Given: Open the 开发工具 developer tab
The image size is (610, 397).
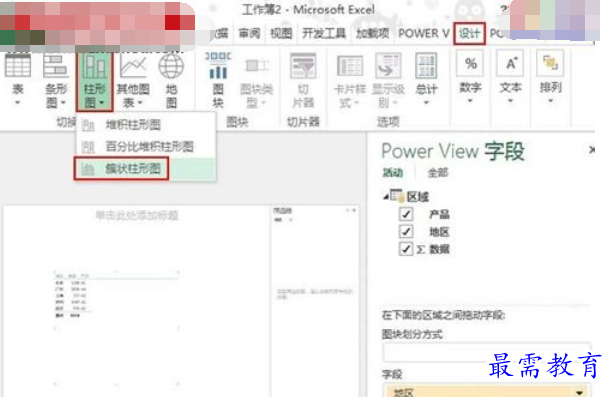Looking at the screenshot, I should [x=324, y=34].
